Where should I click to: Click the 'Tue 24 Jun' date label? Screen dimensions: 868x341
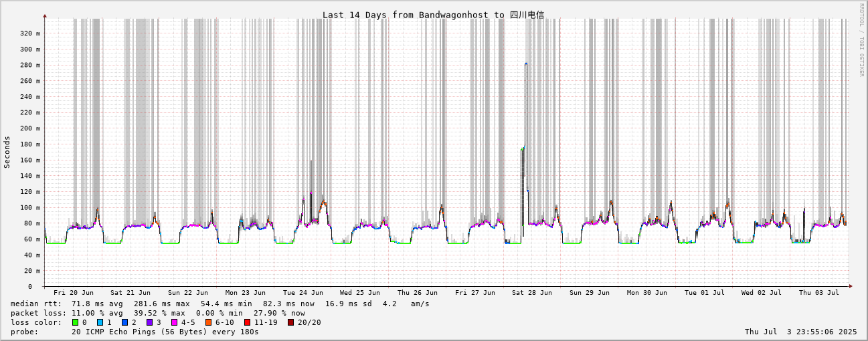pyautogui.click(x=303, y=293)
